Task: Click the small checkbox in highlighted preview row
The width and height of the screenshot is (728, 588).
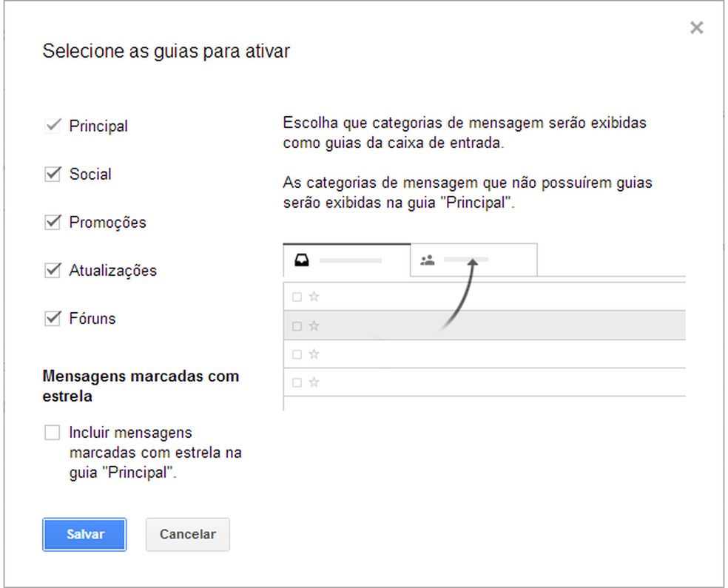Action: [x=297, y=326]
